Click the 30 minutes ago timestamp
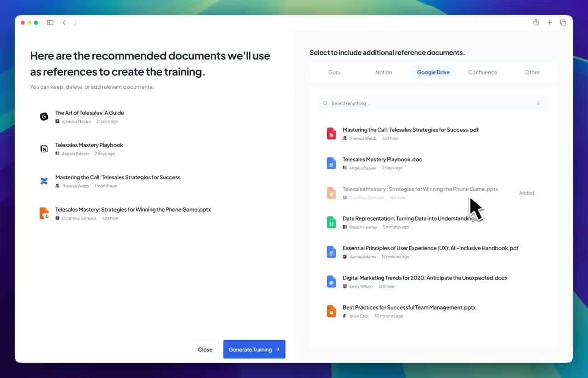The width and height of the screenshot is (588, 378). [389, 316]
